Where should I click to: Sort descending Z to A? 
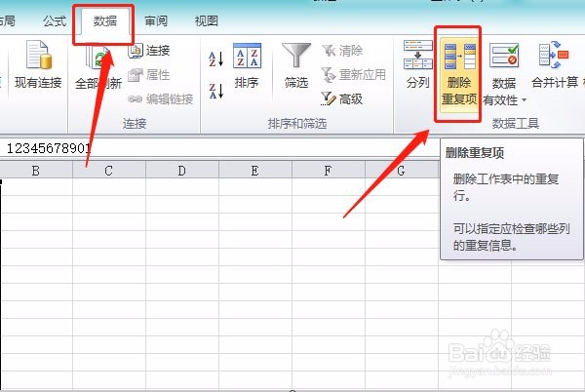(x=216, y=91)
